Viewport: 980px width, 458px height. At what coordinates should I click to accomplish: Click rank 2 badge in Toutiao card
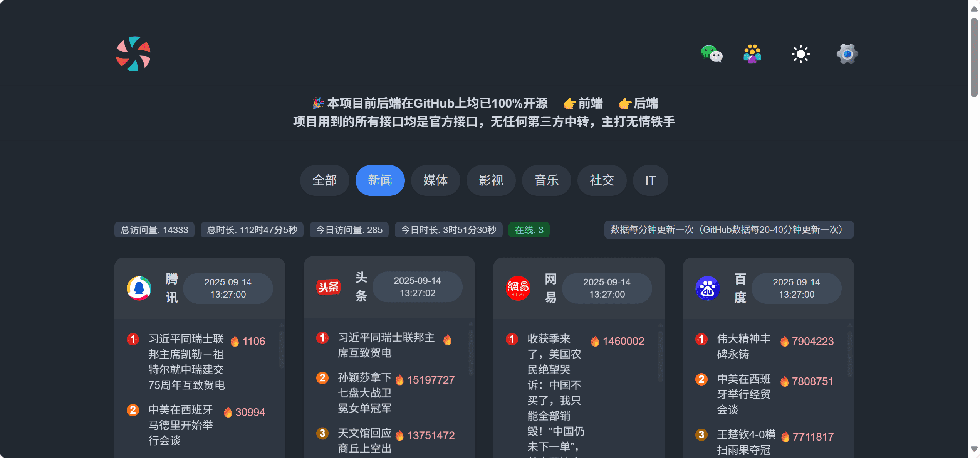click(322, 377)
